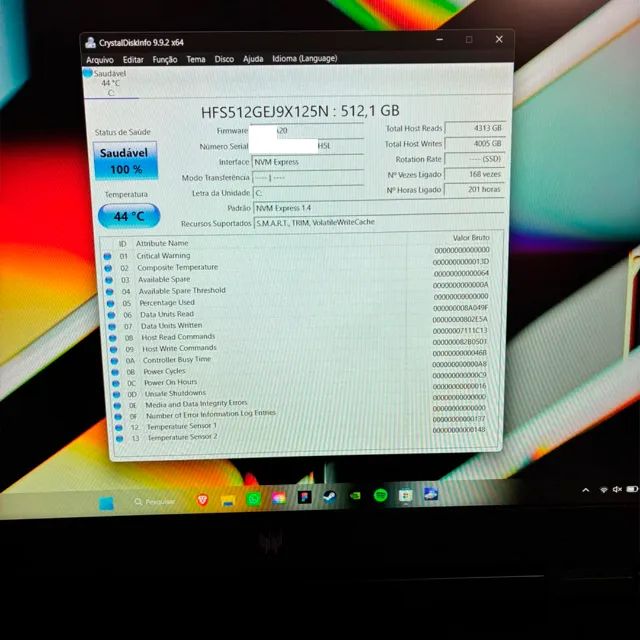Click the 44 °C temperature button
Screen dimensions: 640x640
[x=129, y=216]
